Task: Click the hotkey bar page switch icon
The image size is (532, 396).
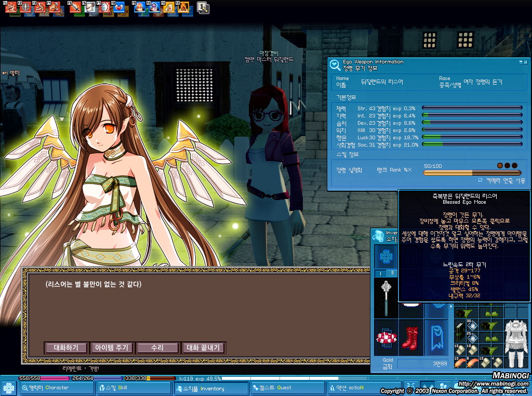Action: click(x=203, y=7)
